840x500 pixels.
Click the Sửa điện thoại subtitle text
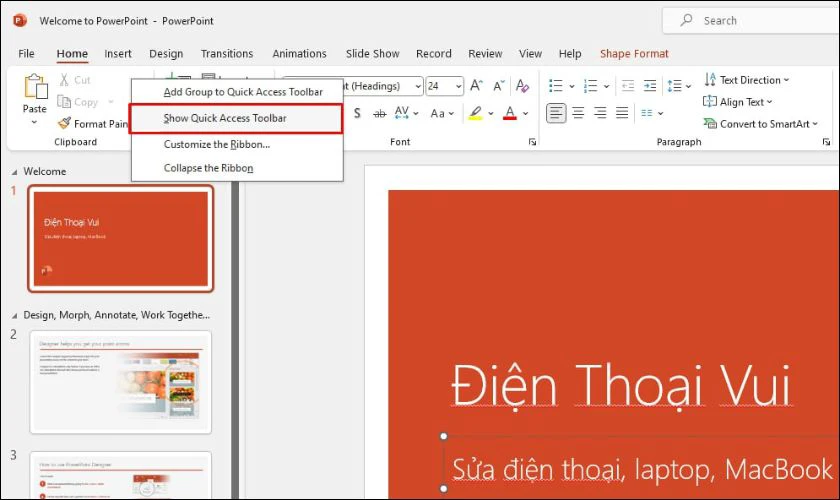pyautogui.click(x=642, y=470)
